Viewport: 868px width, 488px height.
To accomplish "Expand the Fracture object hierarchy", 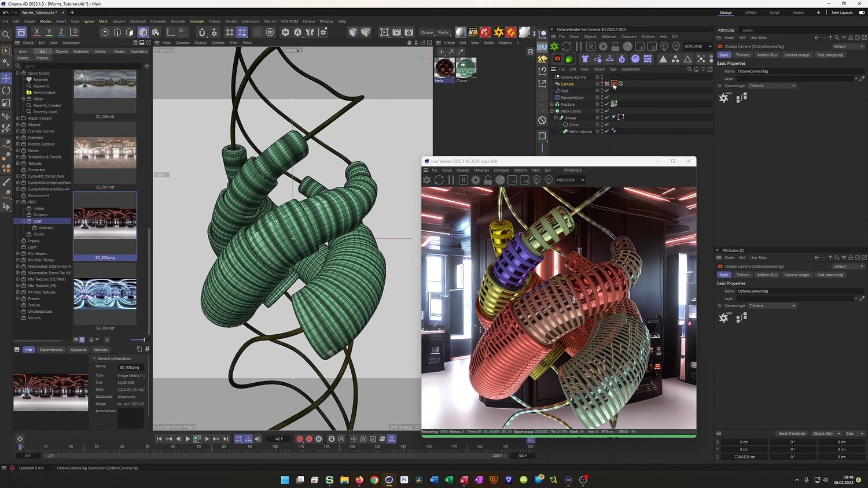I will click(552, 105).
